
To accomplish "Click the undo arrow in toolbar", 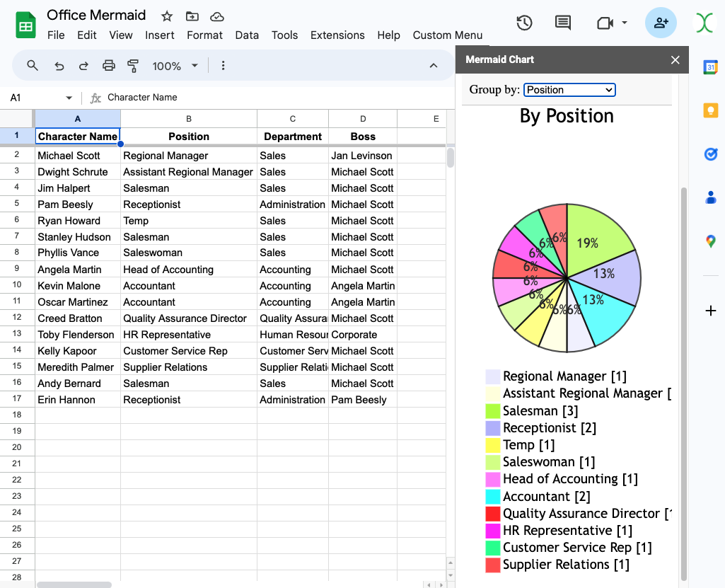I will point(59,66).
